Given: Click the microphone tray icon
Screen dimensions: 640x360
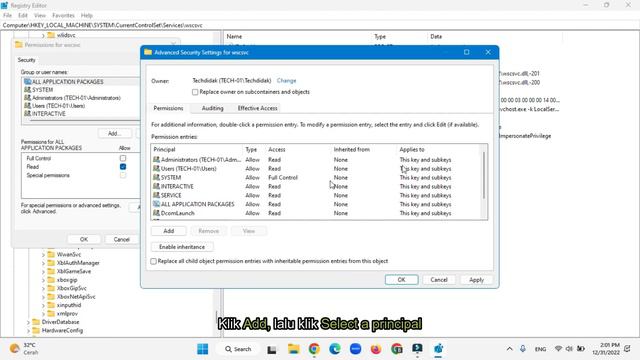Looking at the screenshot, I should click(523, 349).
